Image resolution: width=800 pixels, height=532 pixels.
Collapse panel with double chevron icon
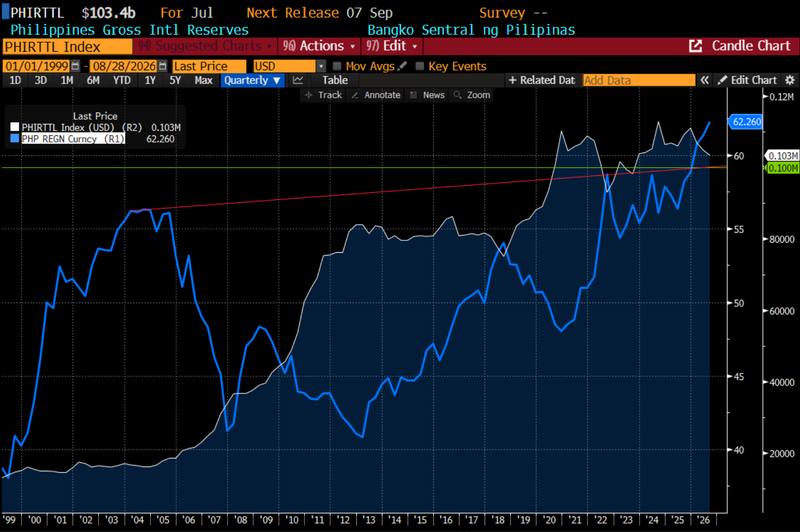pos(705,80)
